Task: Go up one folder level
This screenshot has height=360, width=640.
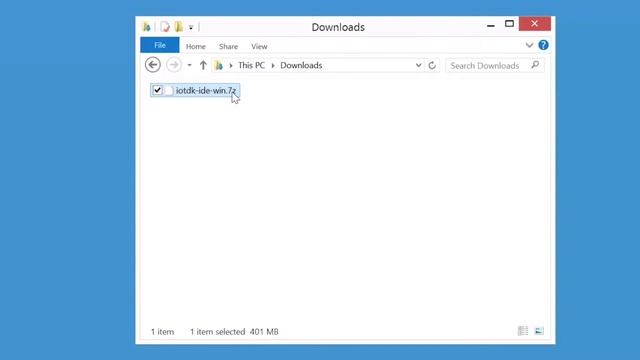Action: 203,65
